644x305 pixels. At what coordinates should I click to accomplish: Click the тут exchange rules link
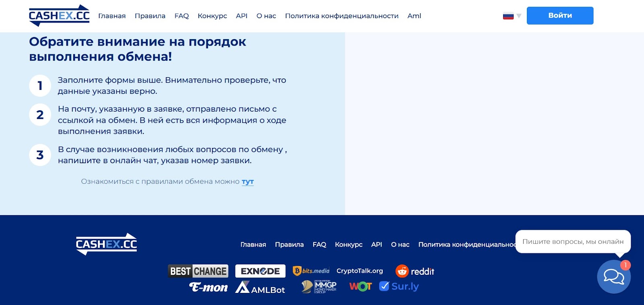[248, 182]
